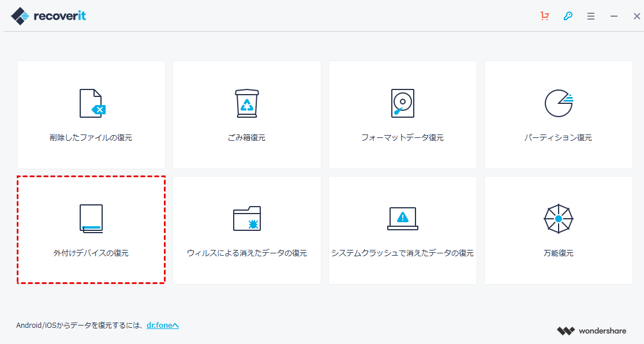Click the formatted disk drive icon
644x344 pixels.
coord(403,103)
